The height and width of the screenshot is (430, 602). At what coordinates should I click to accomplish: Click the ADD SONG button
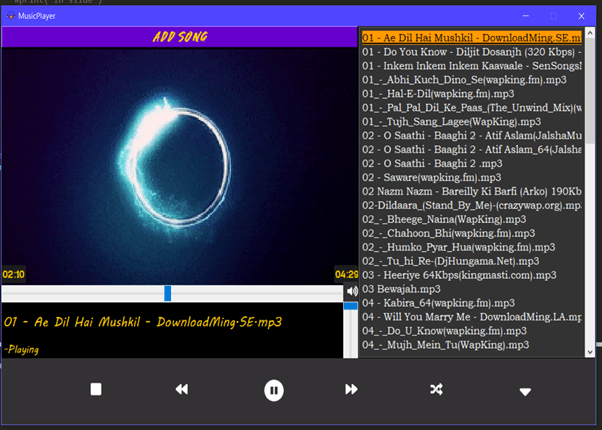tap(180, 37)
